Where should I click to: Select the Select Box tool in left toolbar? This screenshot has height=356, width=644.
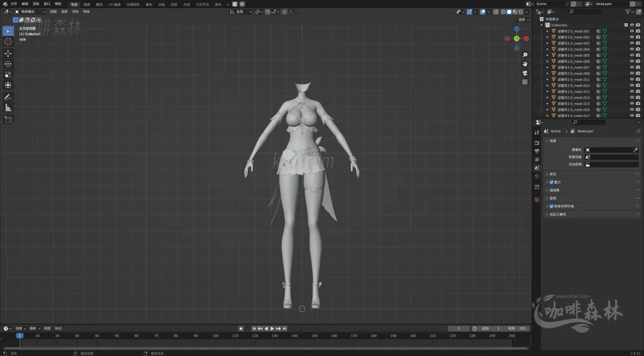tap(8, 31)
